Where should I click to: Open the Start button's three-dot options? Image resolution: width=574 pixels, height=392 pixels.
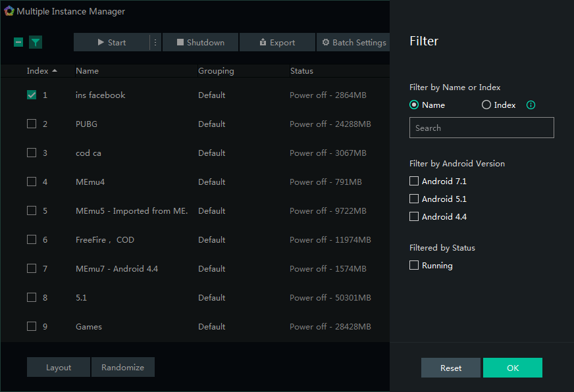[x=156, y=42]
